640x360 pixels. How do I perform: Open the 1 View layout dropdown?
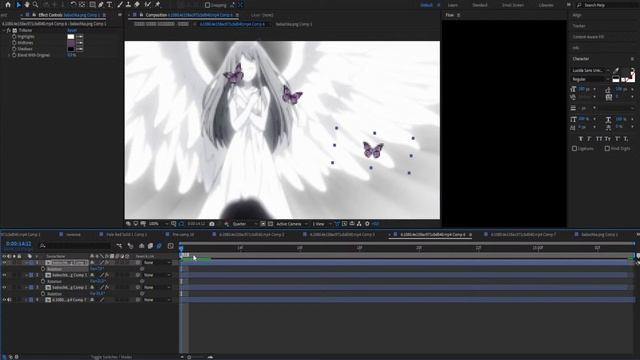coord(322,224)
